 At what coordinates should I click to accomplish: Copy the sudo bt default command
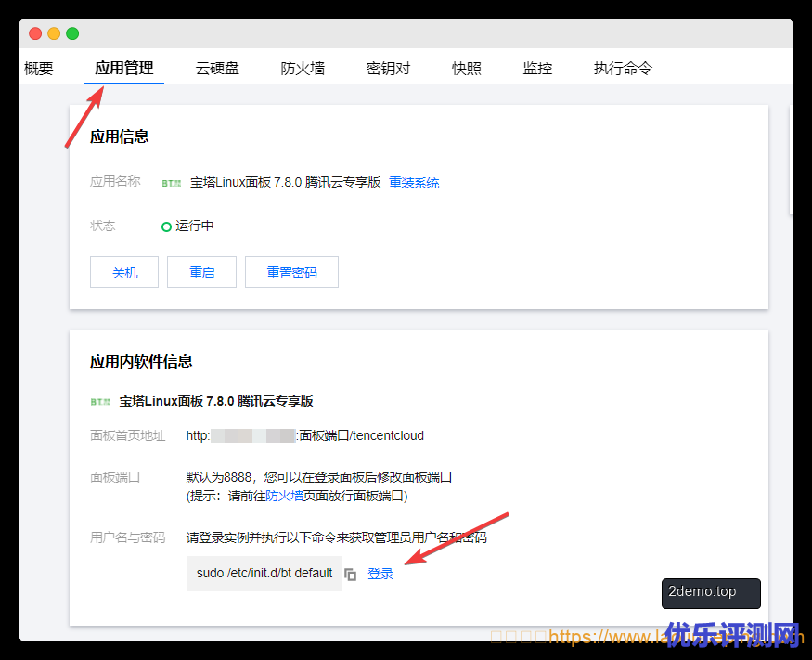click(x=351, y=575)
